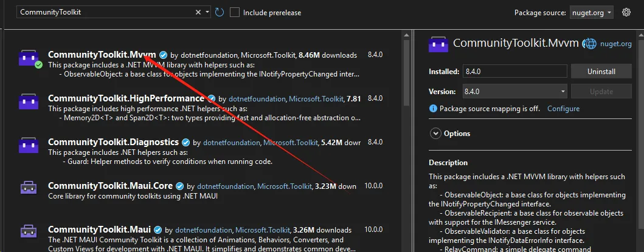Screen dimensions: 644x252
Task: Click the globe icon next to nuget.org
Action: pos(588,44)
